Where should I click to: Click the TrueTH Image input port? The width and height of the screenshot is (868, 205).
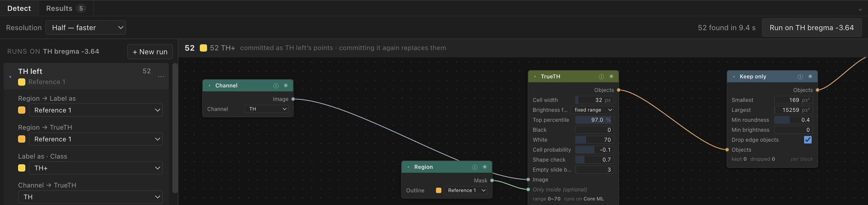click(x=528, y=180)
